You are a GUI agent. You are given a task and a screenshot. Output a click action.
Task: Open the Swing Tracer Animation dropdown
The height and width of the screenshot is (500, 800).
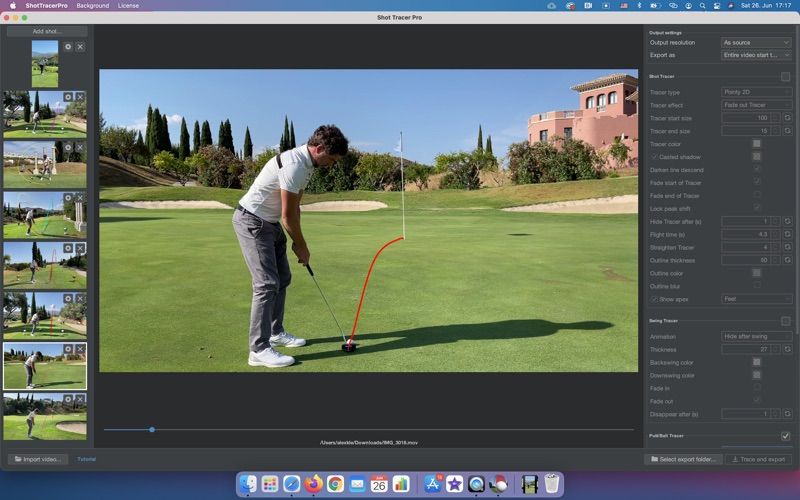pyautogui.click(x=756, y=336)
